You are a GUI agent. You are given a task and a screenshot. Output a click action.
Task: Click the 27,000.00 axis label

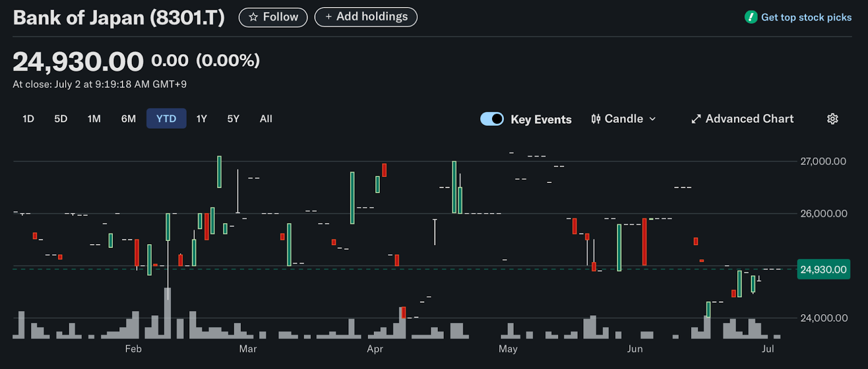[823, 161]
